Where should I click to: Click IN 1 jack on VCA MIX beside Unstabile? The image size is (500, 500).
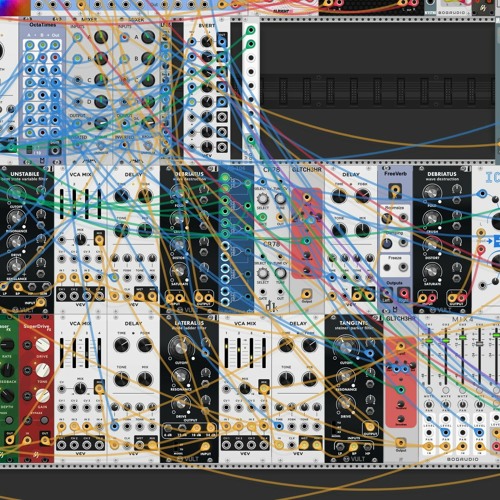[x=62, y=277]
